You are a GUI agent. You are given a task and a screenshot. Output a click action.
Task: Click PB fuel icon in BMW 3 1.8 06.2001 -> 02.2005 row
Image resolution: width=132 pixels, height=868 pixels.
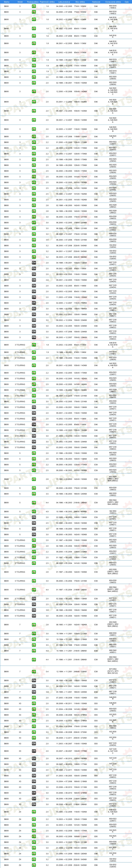tap(34, 44)
